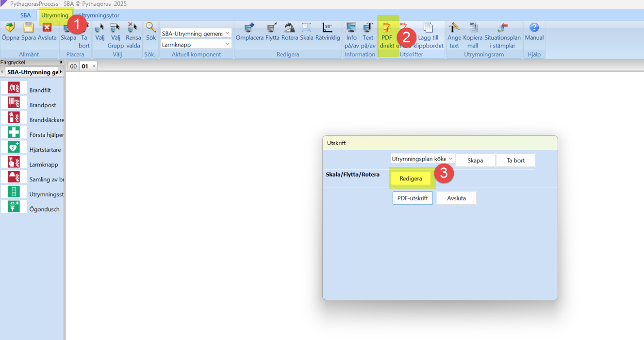Viewport: 644px width, 340px height.
Task: Open the Utrymningsytor ribbon tab
Action: click(x=99, y=15)
